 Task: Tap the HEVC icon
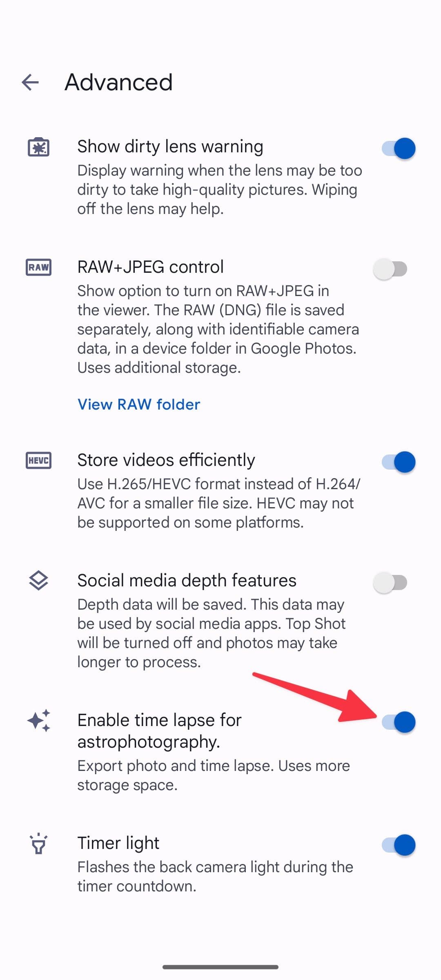click(x=38, y=461)
